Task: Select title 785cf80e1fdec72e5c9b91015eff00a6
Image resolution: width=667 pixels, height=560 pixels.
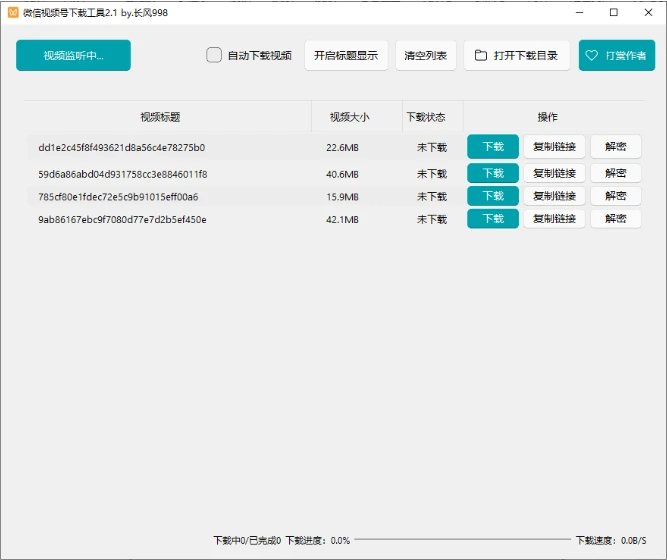Action: pyautogui.click(x=118, y=197)
